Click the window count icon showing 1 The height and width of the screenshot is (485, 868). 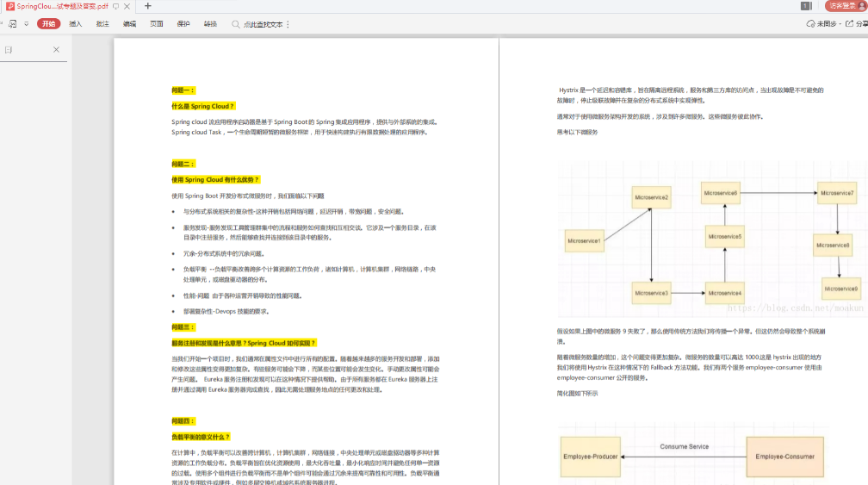pos(806,5)
